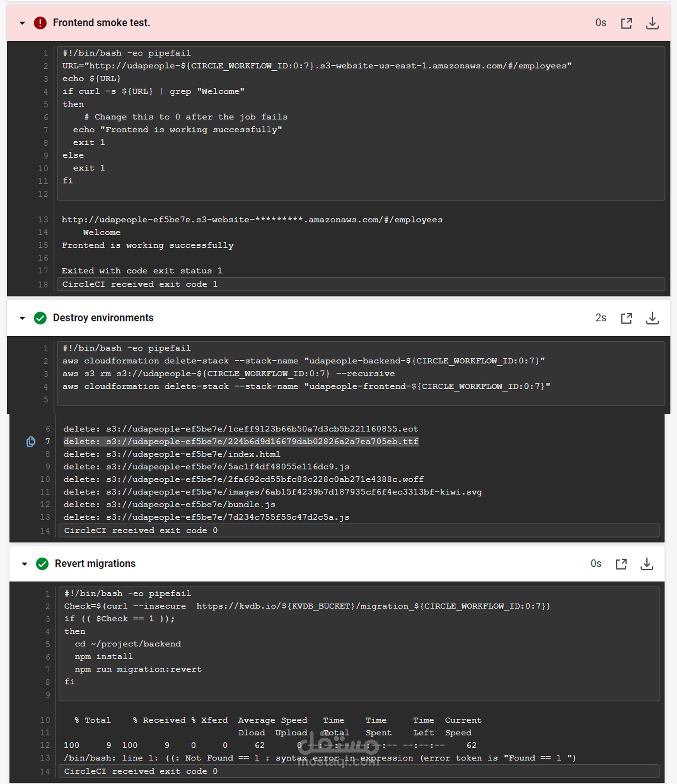Click green success icon for Destroy environments
Viewport: 677px width, 784px height.
40,318
